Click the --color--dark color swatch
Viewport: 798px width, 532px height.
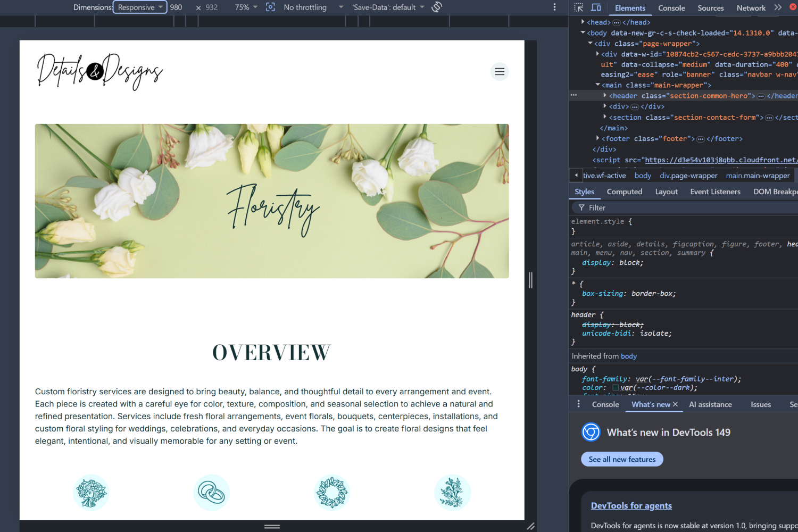pos(616,388)
